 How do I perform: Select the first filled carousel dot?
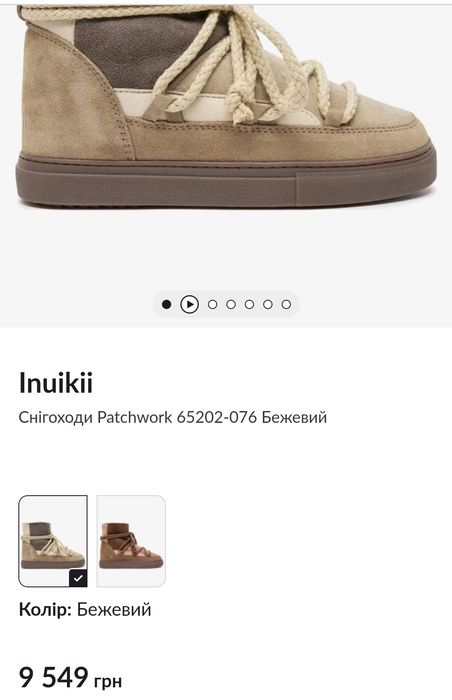coord(167,304)
